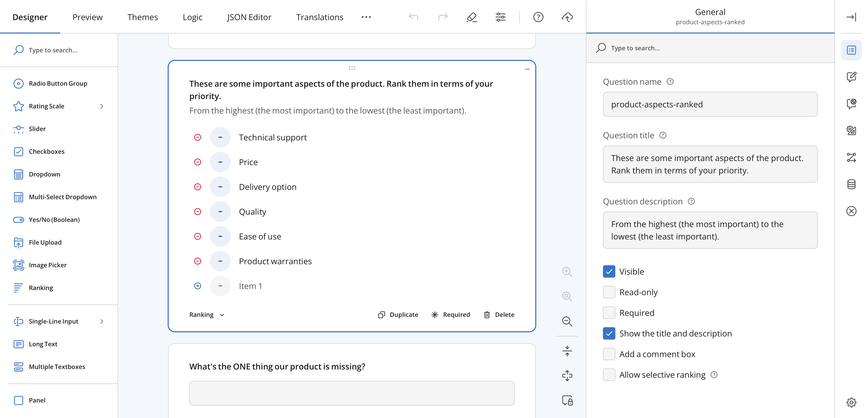Viewport: 868px width, 418px height.
Task: Click help icon next to Question name
Action: [x=670, y=82]
